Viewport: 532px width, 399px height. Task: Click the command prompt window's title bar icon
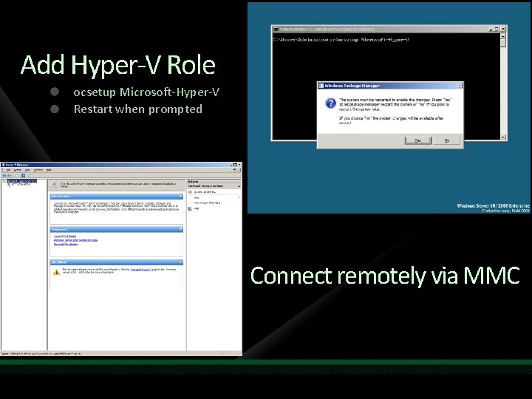[x=276, y=29]
